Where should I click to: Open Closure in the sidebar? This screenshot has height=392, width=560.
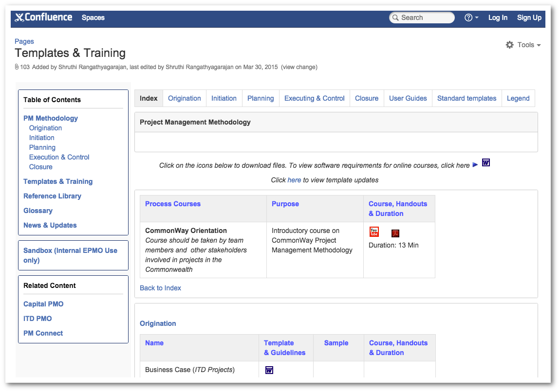(41, 167)
